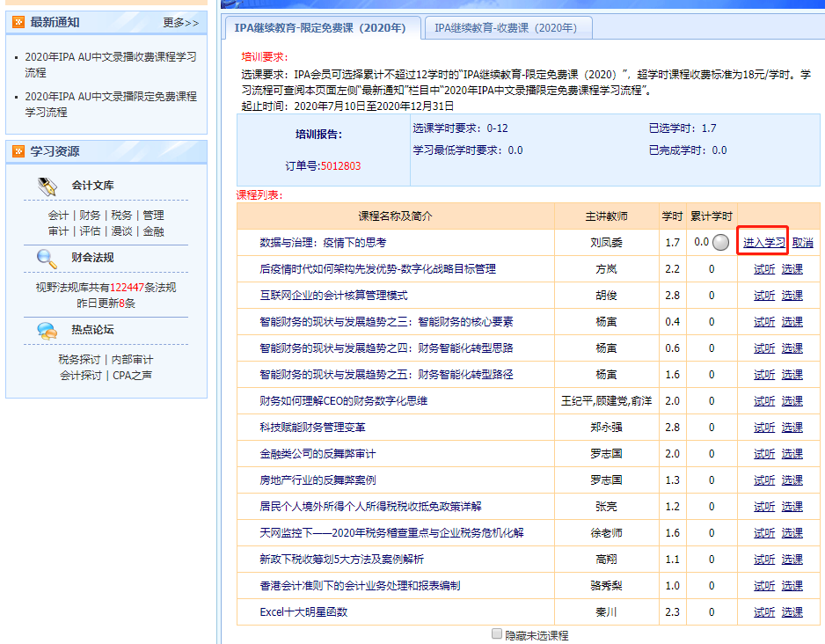Click the 热点论坛 chat bubbles icon
This screenshot has width=825, height=644.
[x=47, y=331]
